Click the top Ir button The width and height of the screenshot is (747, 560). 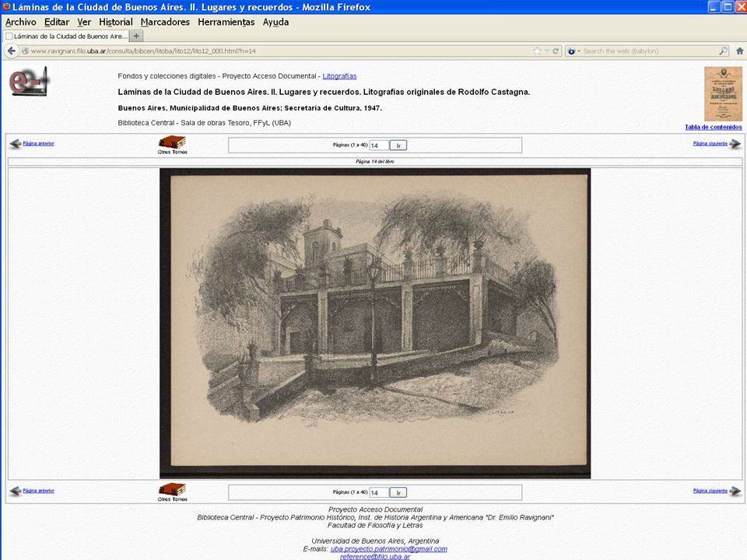tap(398, 145)
